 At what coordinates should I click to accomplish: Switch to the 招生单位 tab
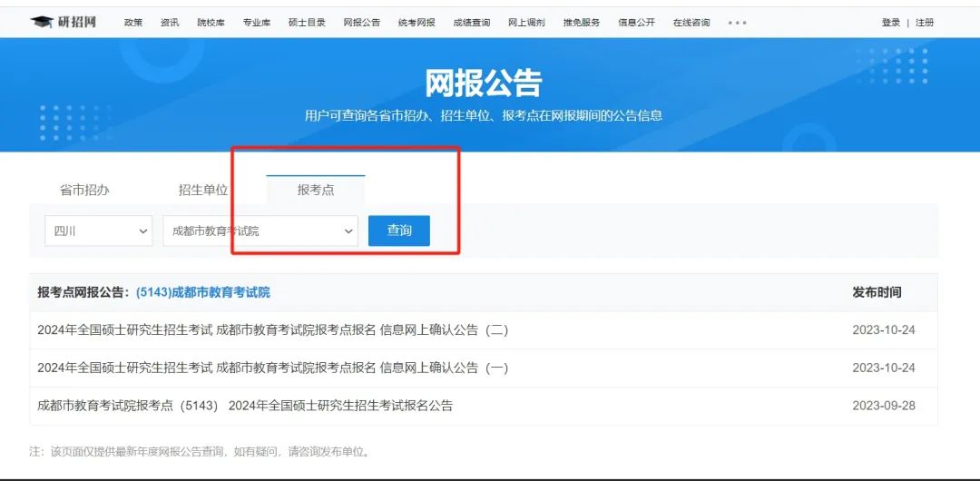203,190
